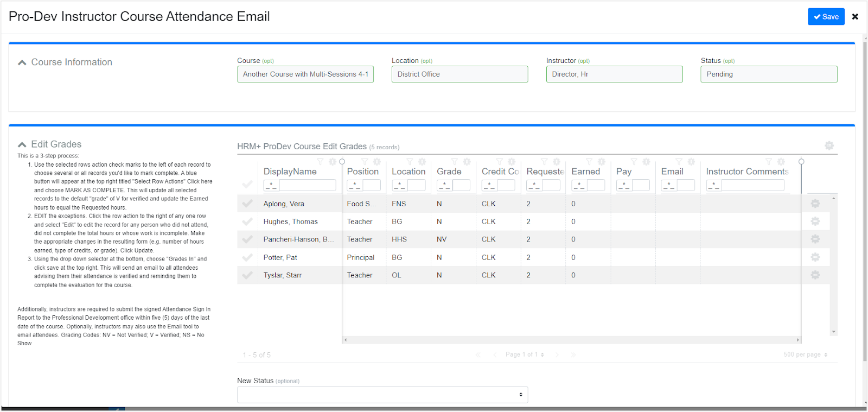The height and width of the screenshot is (412, 868).
Task: Sort the grid by DisplayName column header
Action: 290,172
